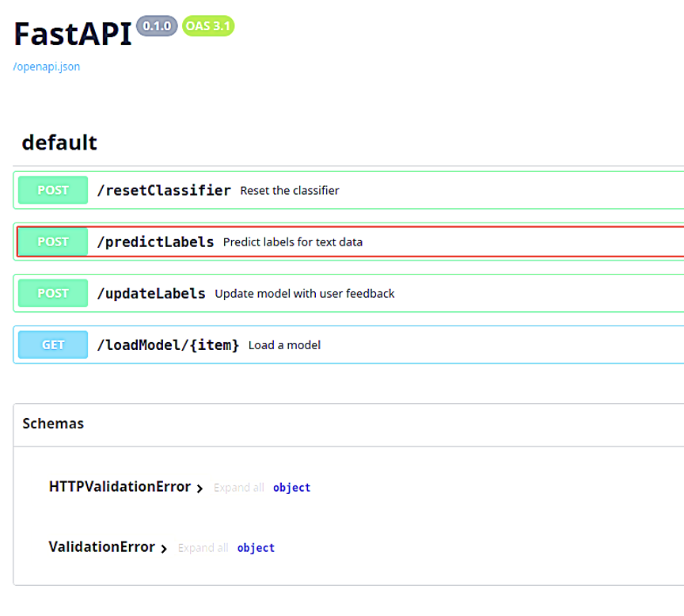Collapse the Schemas section header
This screenshot has width=684, height=616.
53,424
